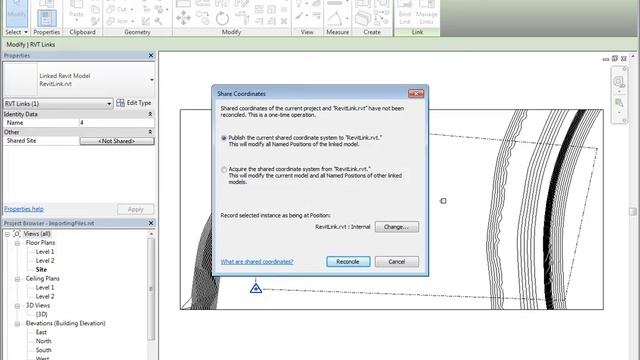
Task: Select Level 2 under Ceiling Plans
Action: (45, 297)
